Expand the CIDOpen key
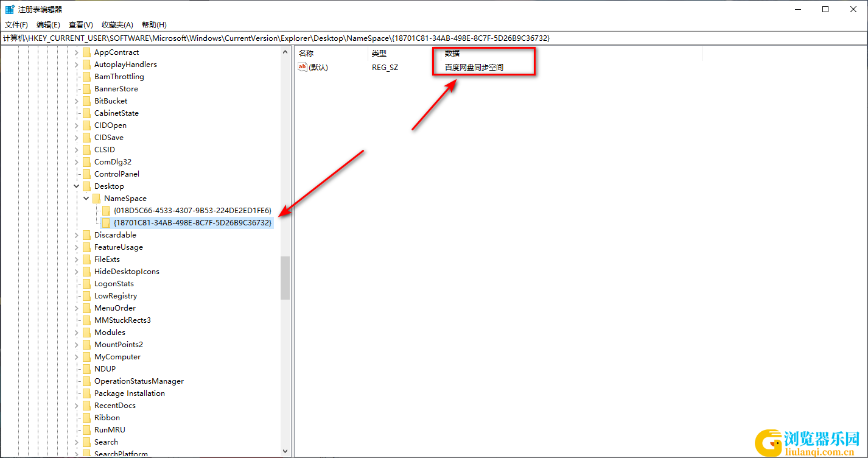This screenshot has width=868, height=458. tap(76, 125)
